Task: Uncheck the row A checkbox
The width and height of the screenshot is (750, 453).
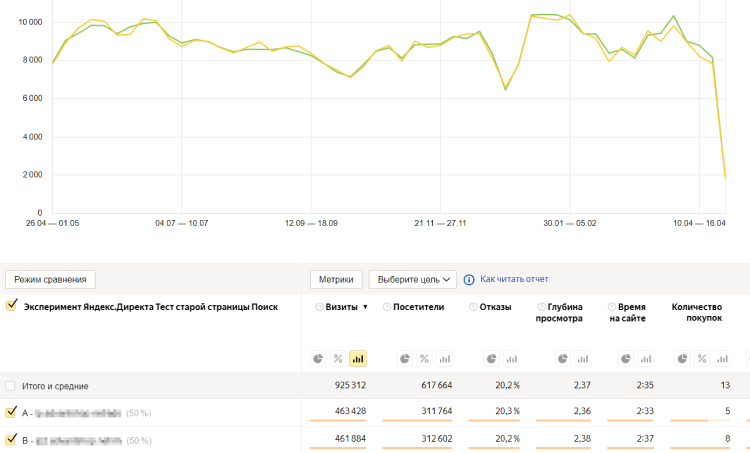Action: (x=11, y=412)
